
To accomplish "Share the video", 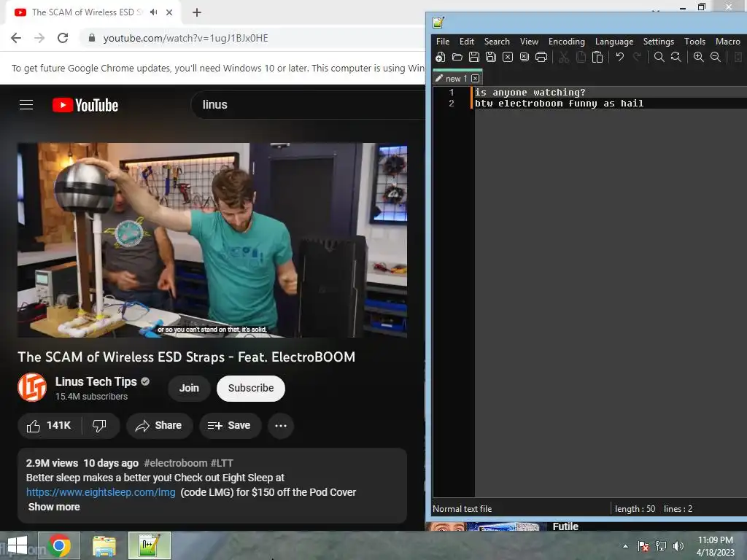I will [x=159, y=426].
